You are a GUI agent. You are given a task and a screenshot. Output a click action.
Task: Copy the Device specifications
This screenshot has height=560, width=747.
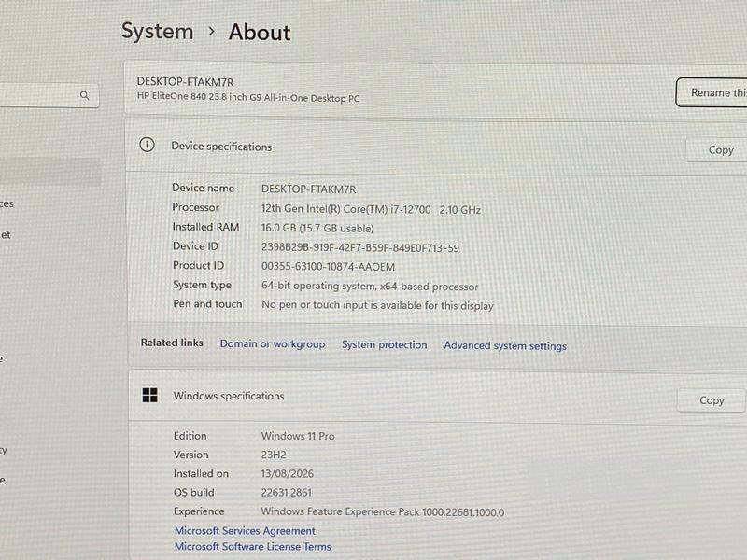click(x=716, y=150)
